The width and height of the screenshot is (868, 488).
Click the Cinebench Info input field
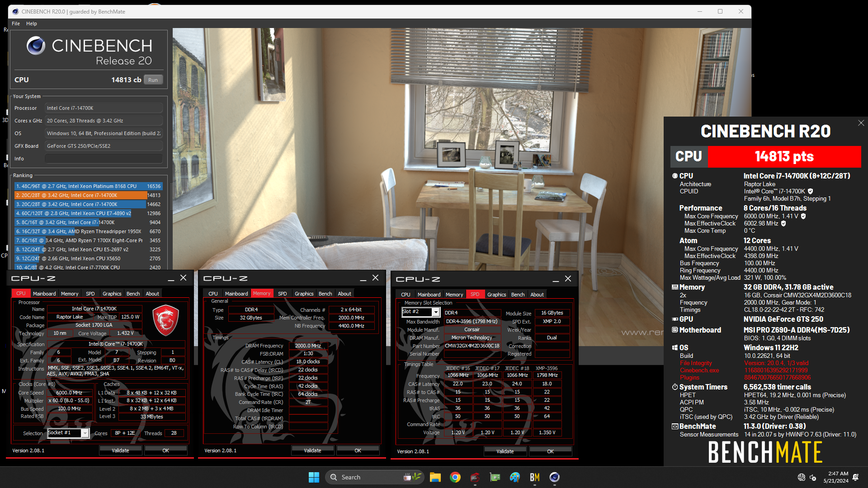click(104, 159)
